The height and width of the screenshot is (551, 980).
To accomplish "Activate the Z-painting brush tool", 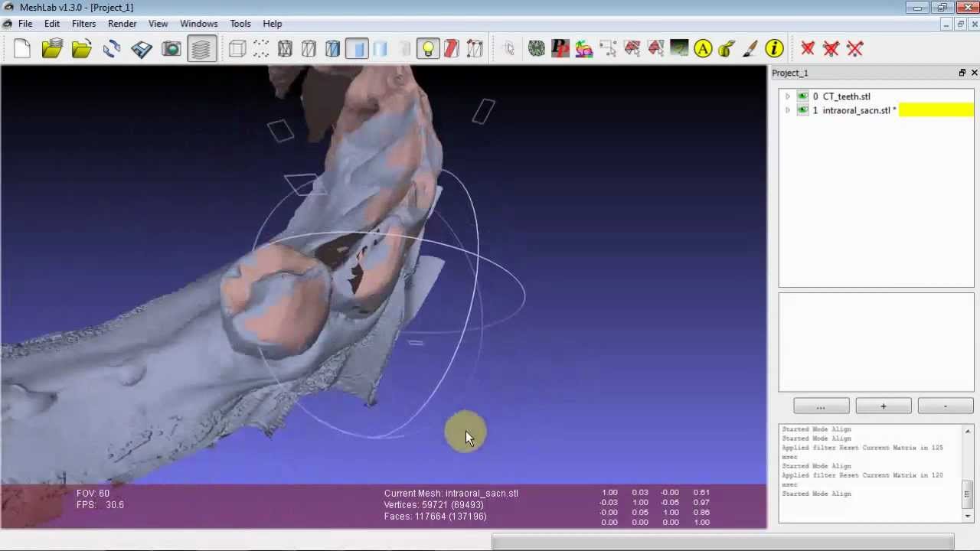I will pos(750,49).
